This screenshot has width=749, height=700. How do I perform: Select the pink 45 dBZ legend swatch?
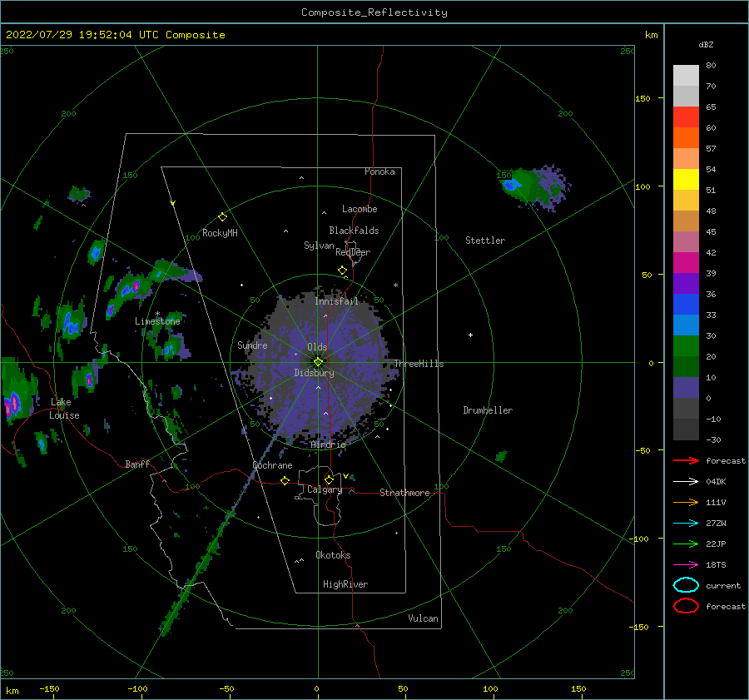point(686,241)
